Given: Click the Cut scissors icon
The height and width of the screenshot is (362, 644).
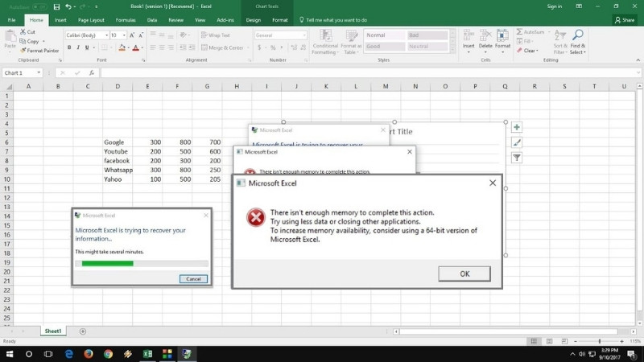Looking at the screenshot, I should click(x=23, y=31).
